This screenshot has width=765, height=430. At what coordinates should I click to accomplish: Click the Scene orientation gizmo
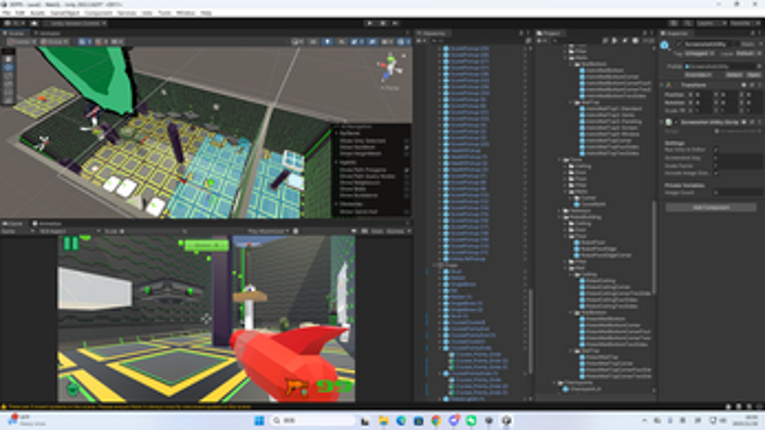(391, 67)
